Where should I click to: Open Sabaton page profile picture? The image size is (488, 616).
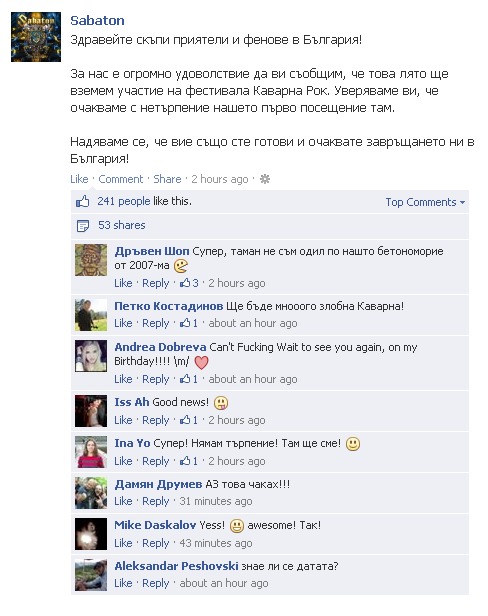pyautogui.click(x=36, y=37)
